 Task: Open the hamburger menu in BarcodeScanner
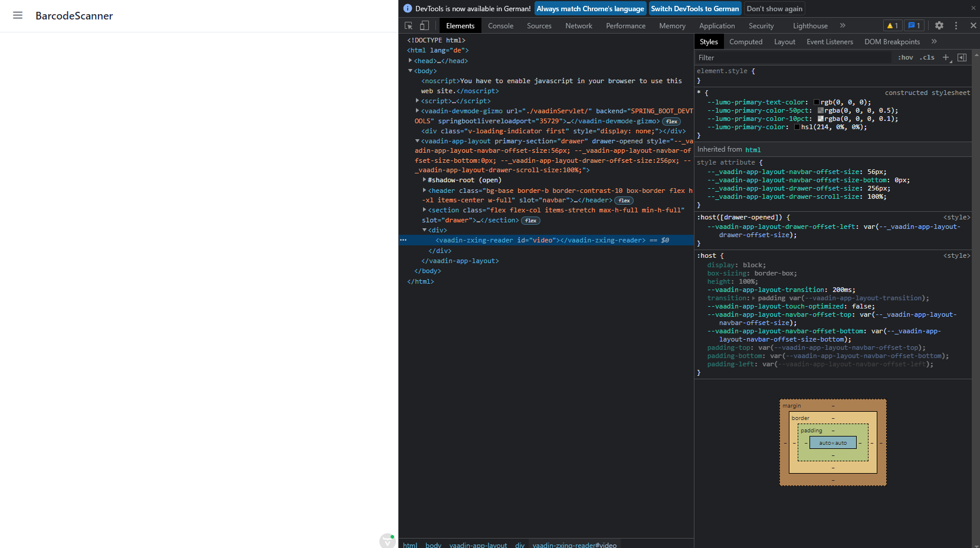pos(18,15)
